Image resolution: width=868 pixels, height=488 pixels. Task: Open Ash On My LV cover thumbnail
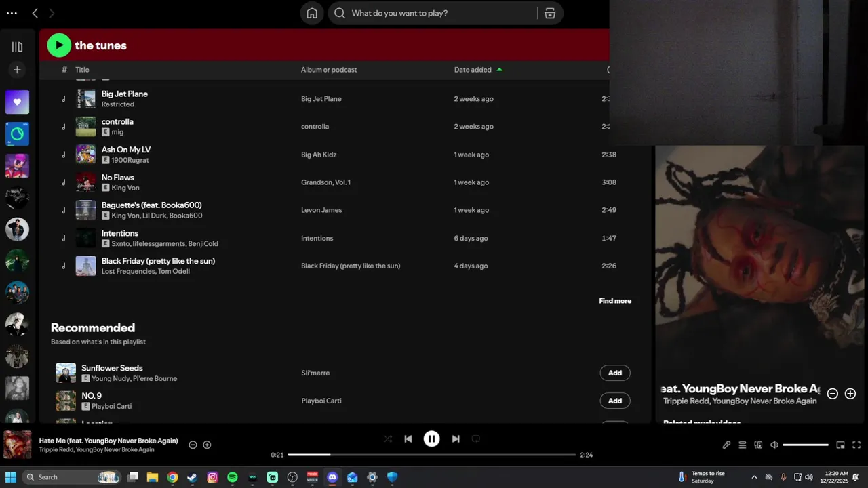pyautogui.click(x=85, y=155)
